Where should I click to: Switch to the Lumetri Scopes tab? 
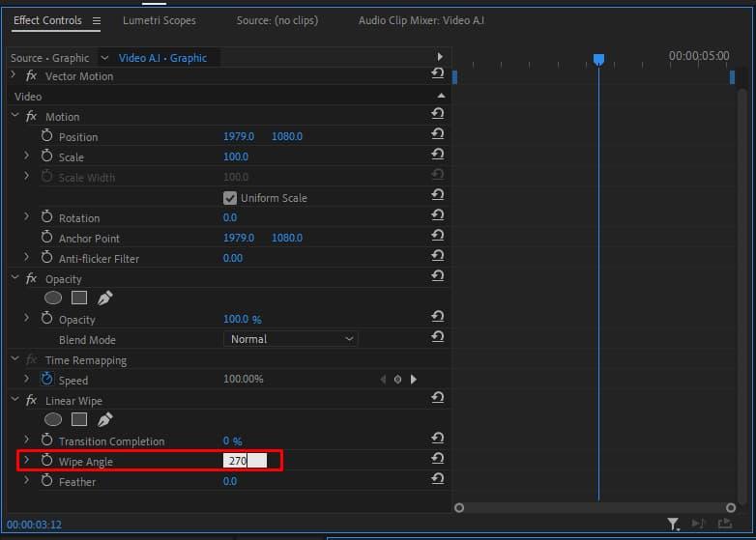159,20
